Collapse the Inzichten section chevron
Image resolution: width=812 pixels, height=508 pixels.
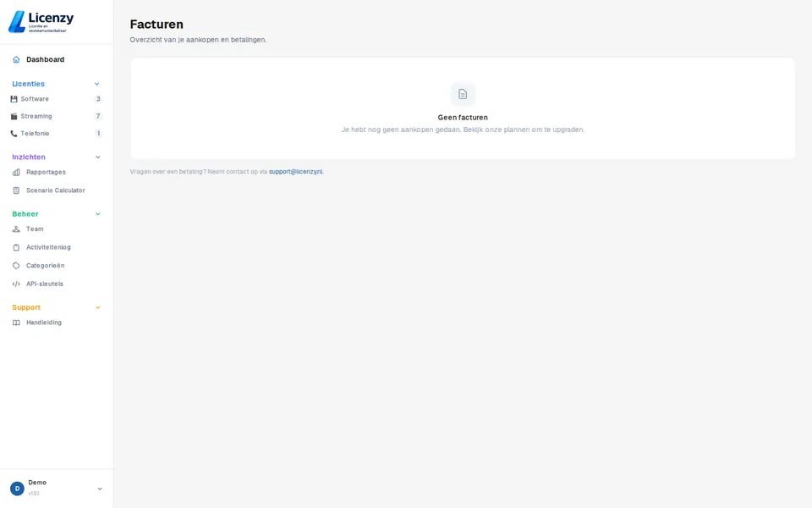click(97, 157)
